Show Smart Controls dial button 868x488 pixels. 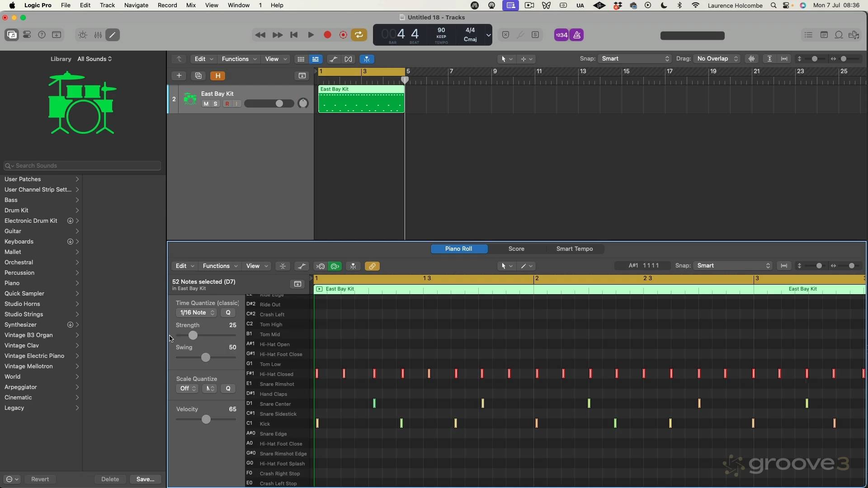pos(83,35)
